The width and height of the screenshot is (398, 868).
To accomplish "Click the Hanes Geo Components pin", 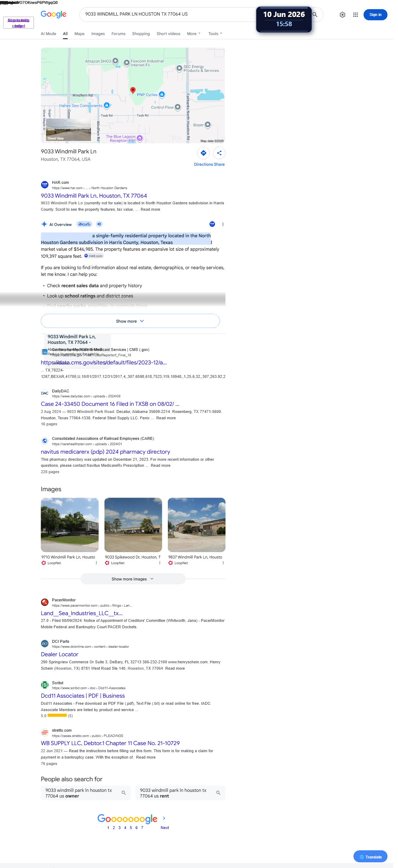I will 107,105.
